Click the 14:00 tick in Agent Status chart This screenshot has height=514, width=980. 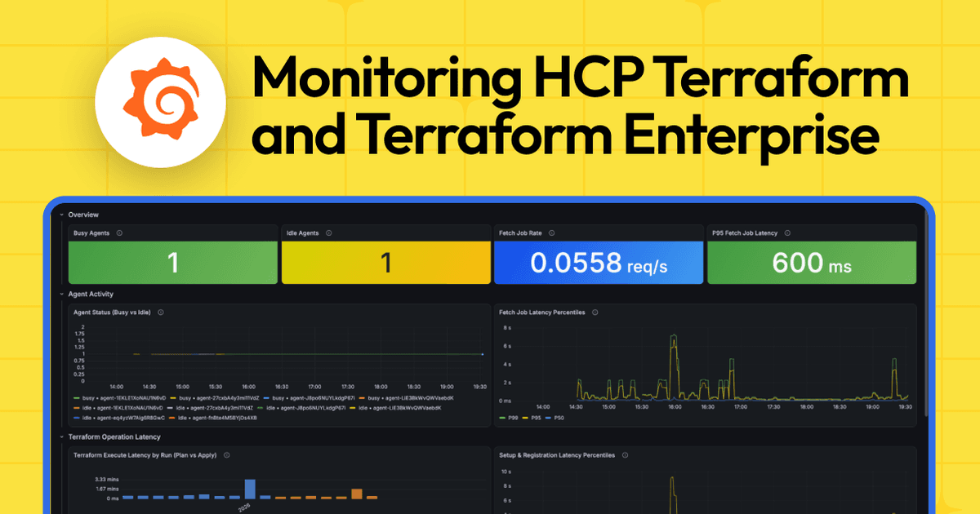(116, 387)
